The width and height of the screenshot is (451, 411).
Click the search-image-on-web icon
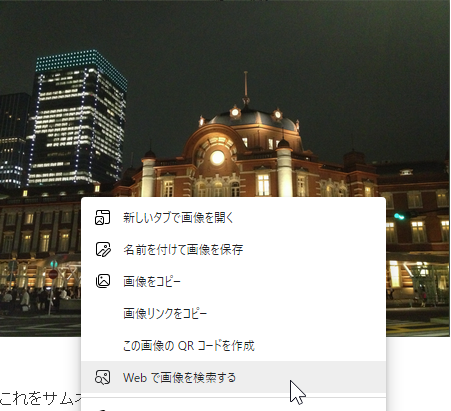tap(103, 377)
